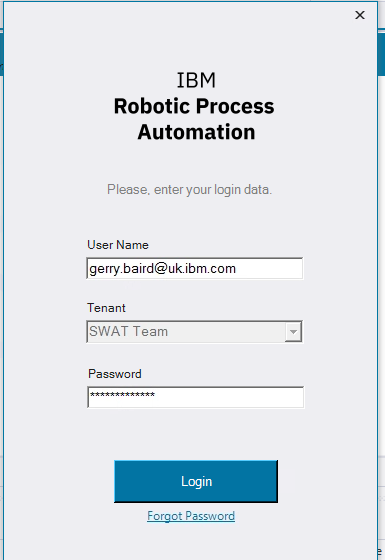The height and width of the screenshot is (560, 385).
Task: Click the Robotic Process Automation heading
Action: coord(195,119)
